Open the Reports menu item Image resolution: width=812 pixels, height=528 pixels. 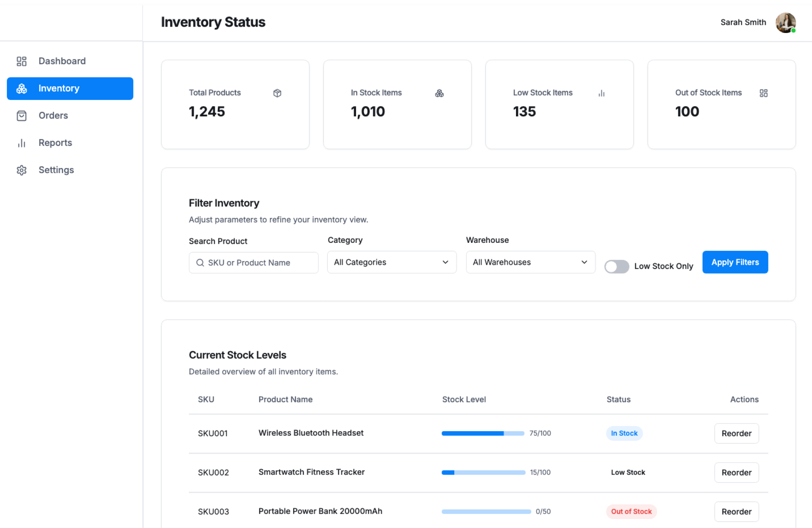[x=55, y=143]
